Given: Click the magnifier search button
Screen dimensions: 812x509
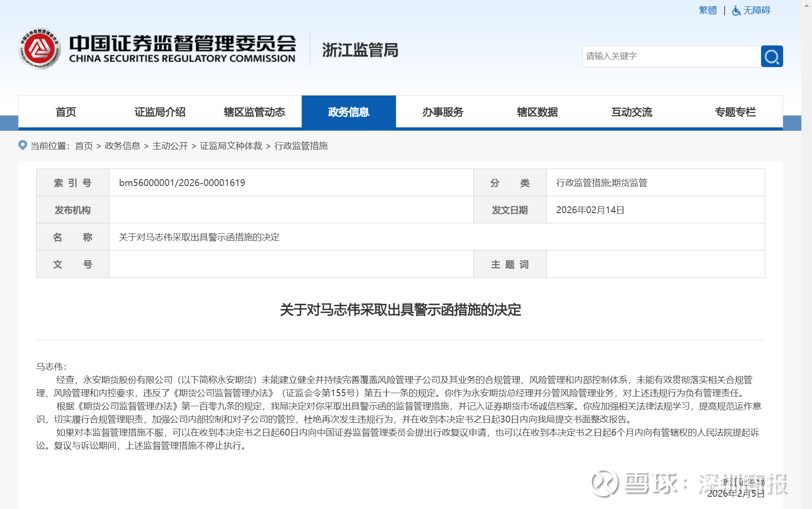Looking at the screenshot, I should [772, 56].
